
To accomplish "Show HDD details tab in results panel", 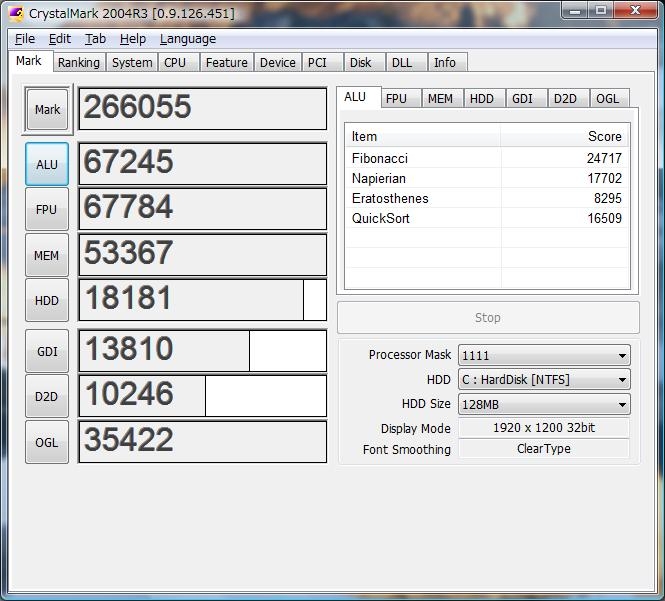I will click(484, 98).
